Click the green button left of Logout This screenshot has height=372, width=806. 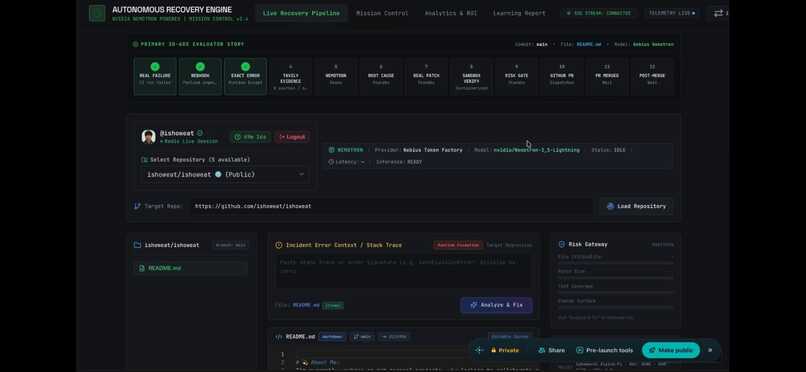pyautogui.click(x=250, y=137)
